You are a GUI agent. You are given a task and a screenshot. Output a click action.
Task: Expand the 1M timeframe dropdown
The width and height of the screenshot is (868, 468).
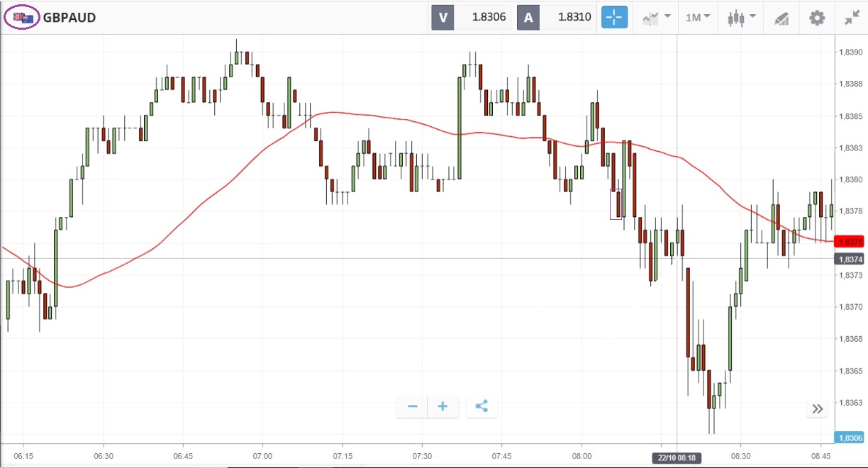698,17
